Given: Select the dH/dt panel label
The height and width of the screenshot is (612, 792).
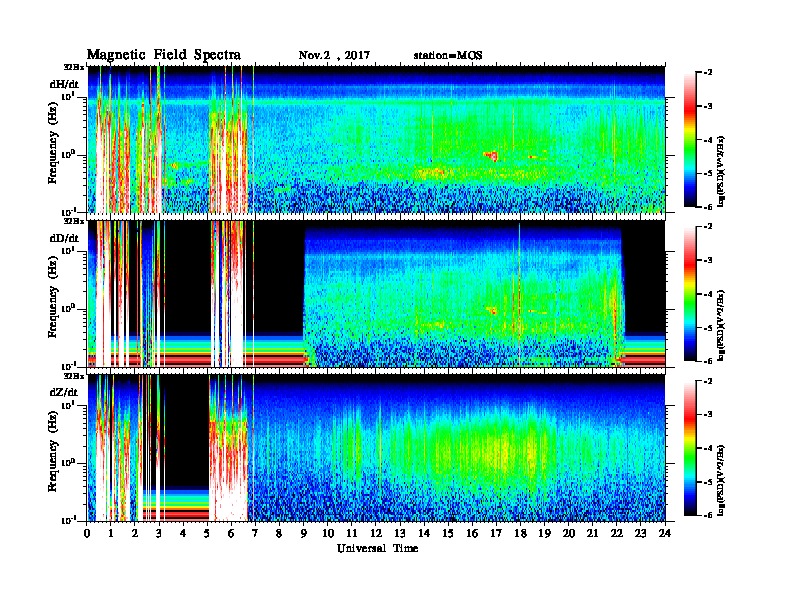Looking at the screenshot, I should tap(65, 84).
